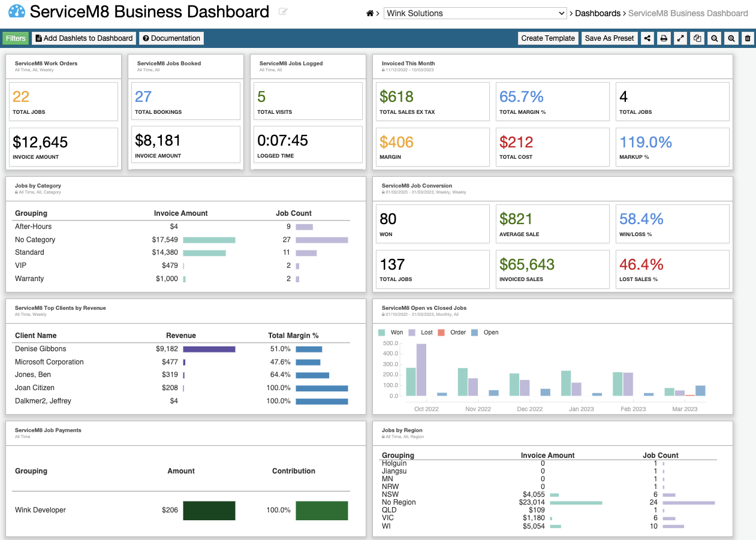
Task: Click the zoom out magnifier icon
Action: click(x=713, y=38)
